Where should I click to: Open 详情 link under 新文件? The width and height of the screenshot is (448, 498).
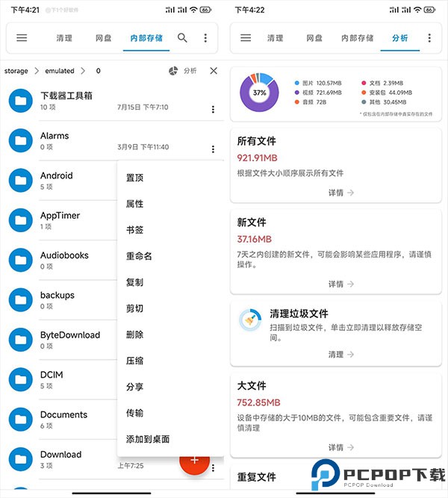[341, 284]
